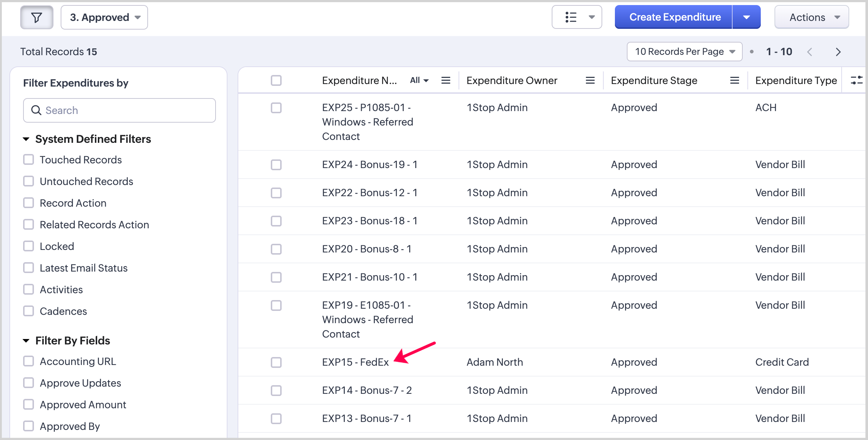This screenshot has height=440, width=868.
Task: Open the Actions menu
Action: pos(811,17)
